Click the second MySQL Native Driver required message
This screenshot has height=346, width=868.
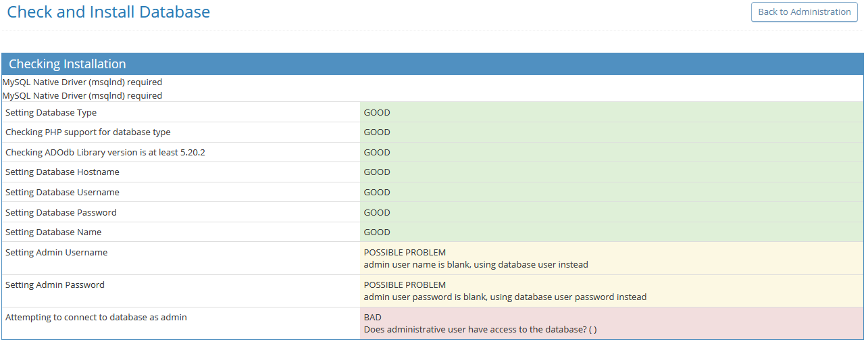[82, 96]
